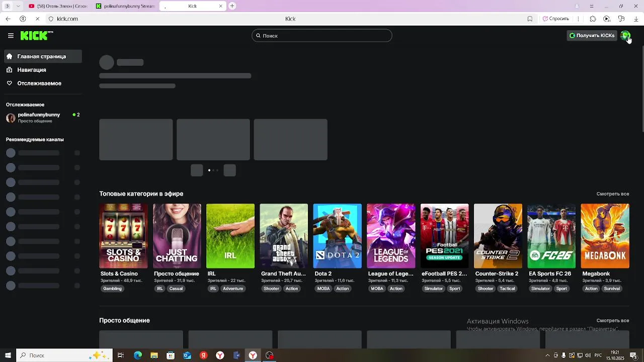644x362 pixels.
Task: Open a new browser tab
Action: 232,6
